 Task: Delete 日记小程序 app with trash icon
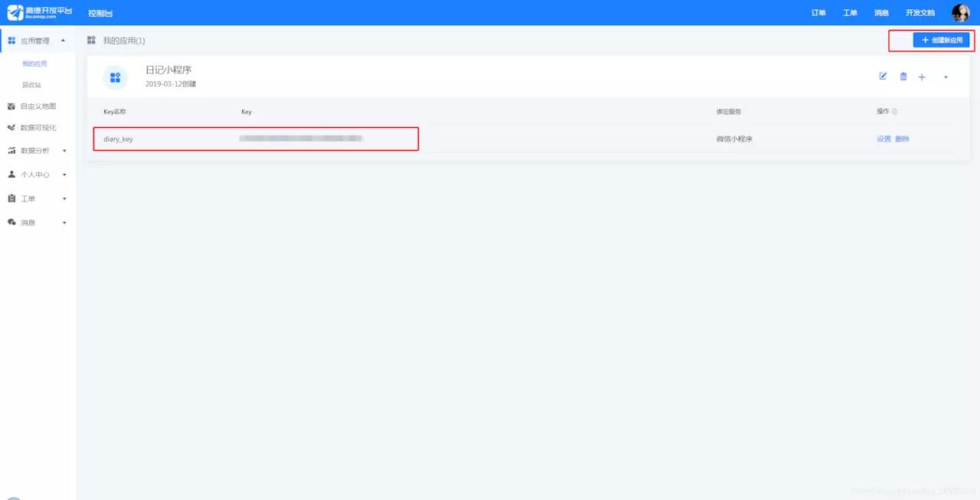point(903,77)
